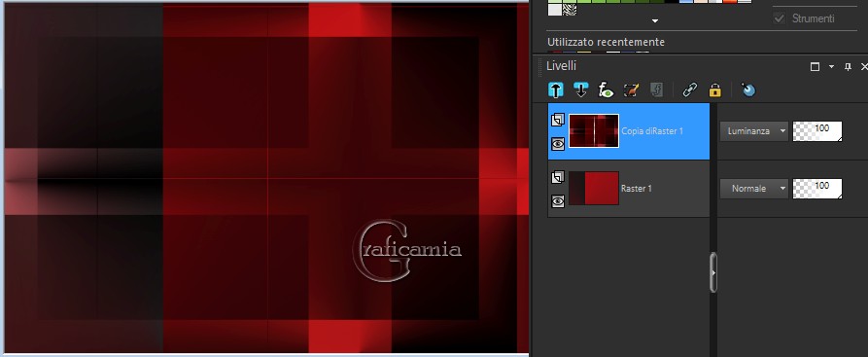Pick the zebra pattern swatch
868x357 pixels.
[570, 10]
